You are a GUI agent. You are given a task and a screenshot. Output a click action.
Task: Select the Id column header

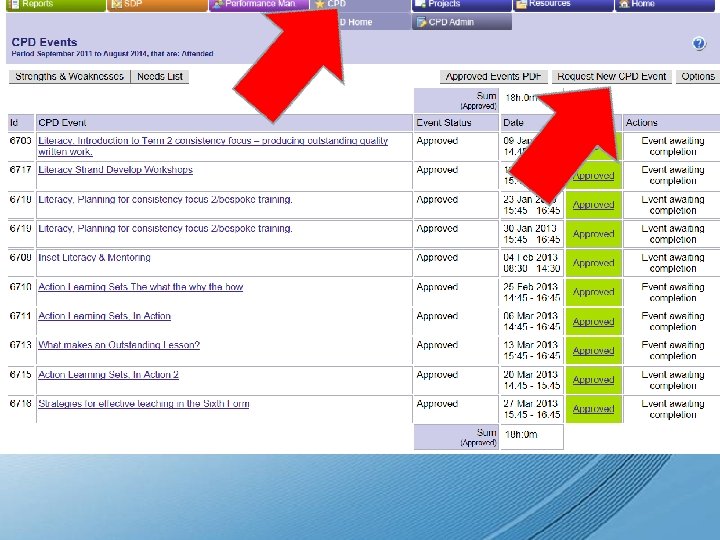coord(21,123)
